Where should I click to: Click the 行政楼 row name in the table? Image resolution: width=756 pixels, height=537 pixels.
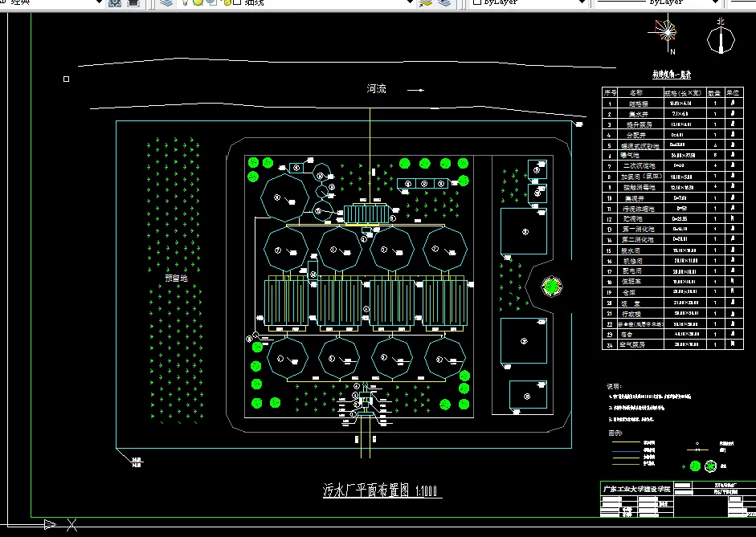coord(631,314)
